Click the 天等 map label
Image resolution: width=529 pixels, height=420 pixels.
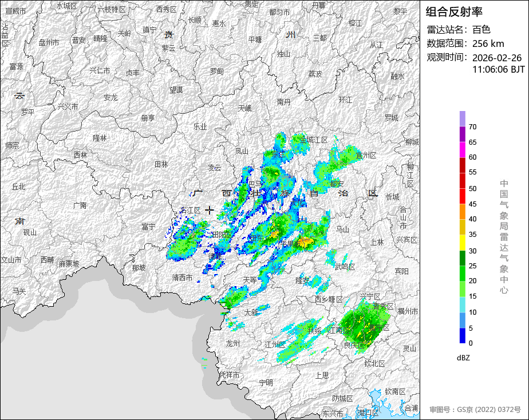coord(250,280)
